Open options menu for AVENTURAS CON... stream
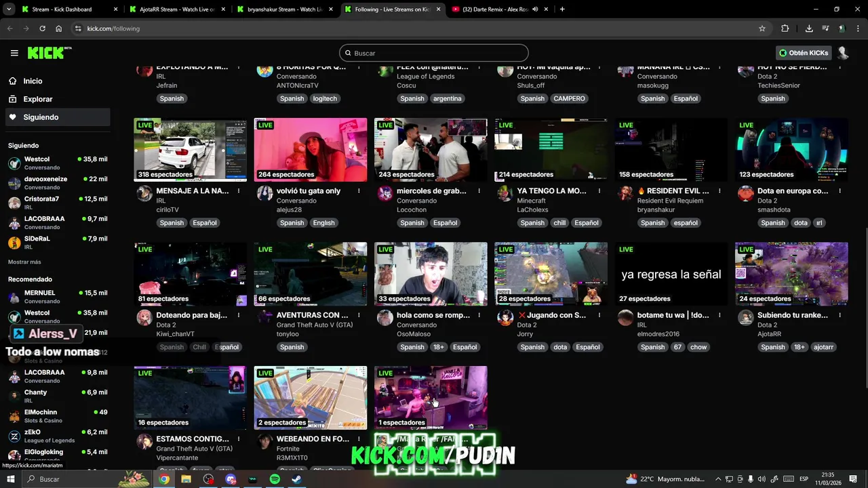 pos(359,315)
